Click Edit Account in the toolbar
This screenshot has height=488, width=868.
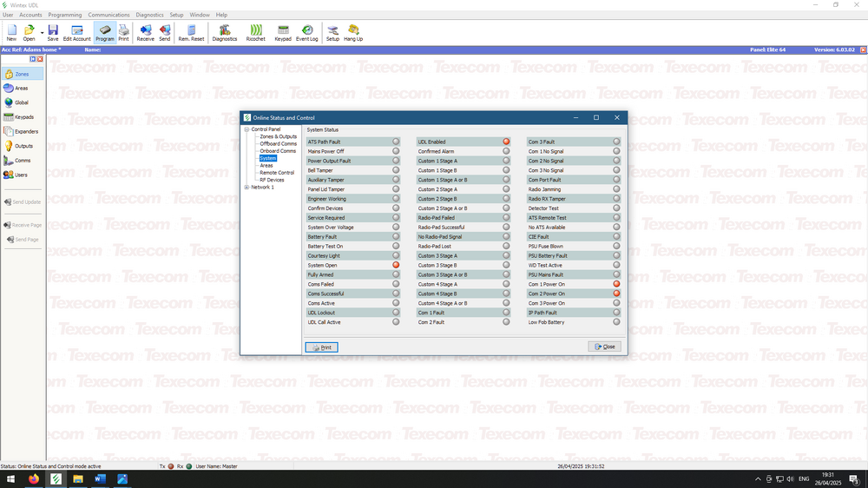coord(78,33)
